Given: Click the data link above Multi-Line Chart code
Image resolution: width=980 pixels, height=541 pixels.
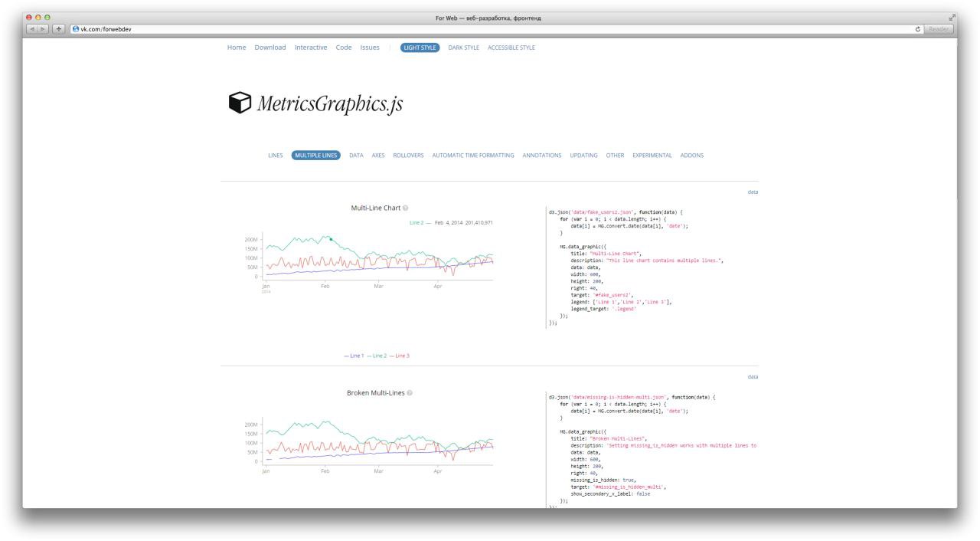Looking at the screenshot, I should coord(753,192).
